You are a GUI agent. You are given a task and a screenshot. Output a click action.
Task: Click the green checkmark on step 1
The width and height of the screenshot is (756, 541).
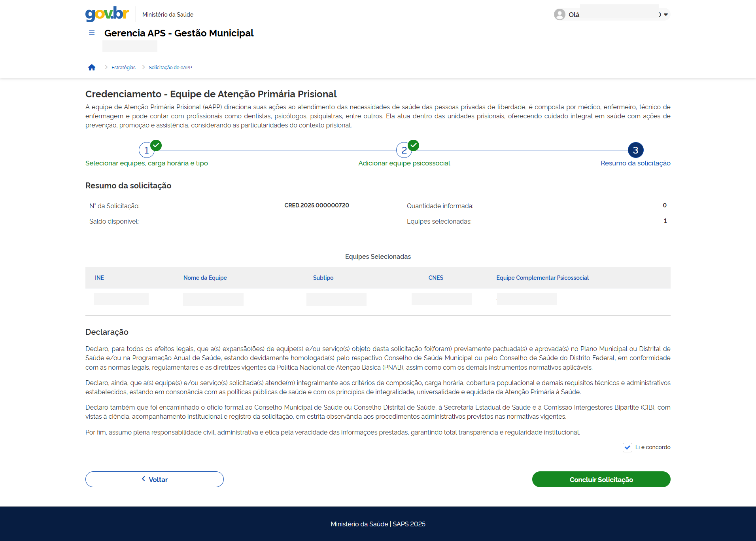tap(156, 145)
